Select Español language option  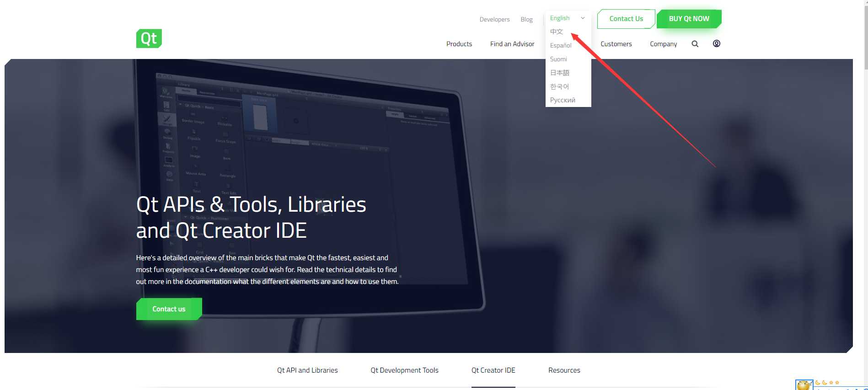(561, 45)
